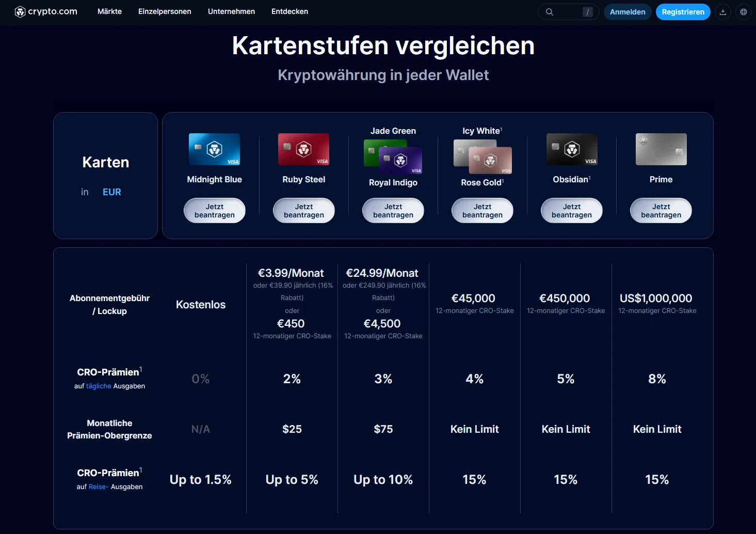The image size is (756, 534).
Task: Click 'Abonnementgebühr / Lockup' row label
Action: pos(109,305)
